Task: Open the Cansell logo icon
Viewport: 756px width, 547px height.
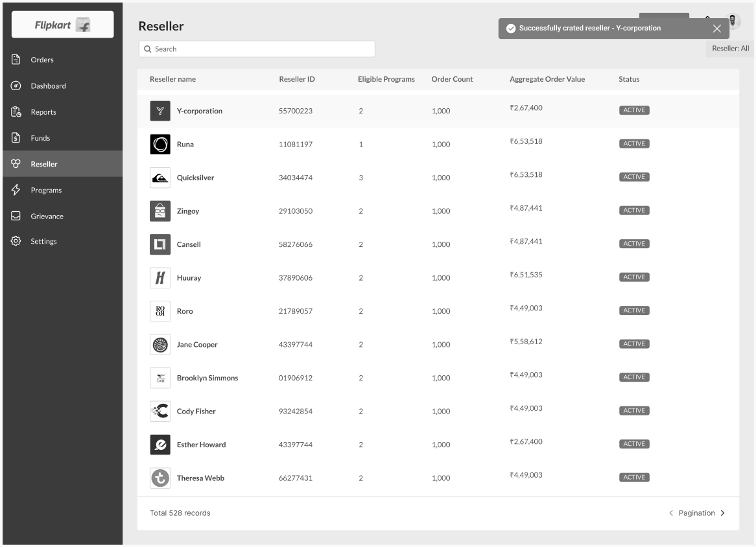Action: point(160,244)
